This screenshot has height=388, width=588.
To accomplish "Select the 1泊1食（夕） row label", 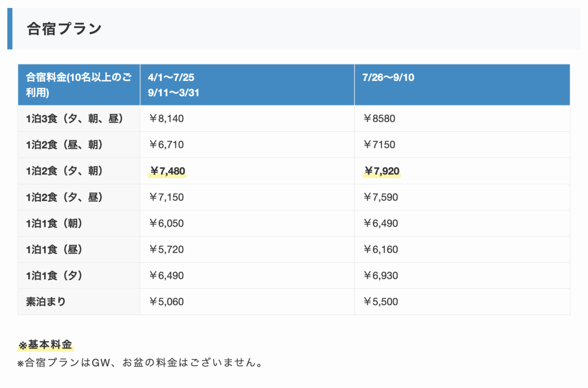I will point(54,276).
